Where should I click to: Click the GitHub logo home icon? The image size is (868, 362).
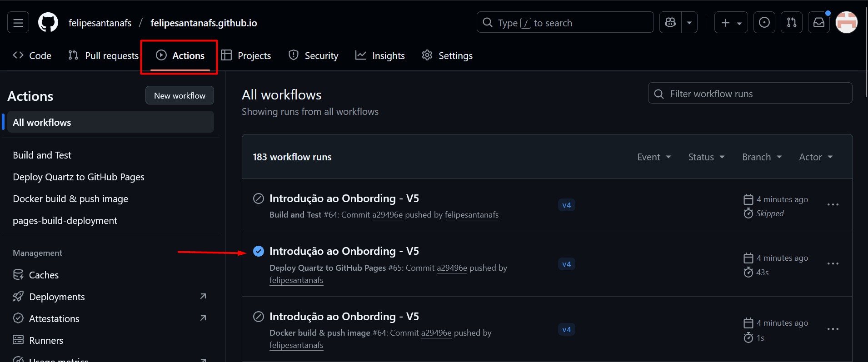[48, 23]
